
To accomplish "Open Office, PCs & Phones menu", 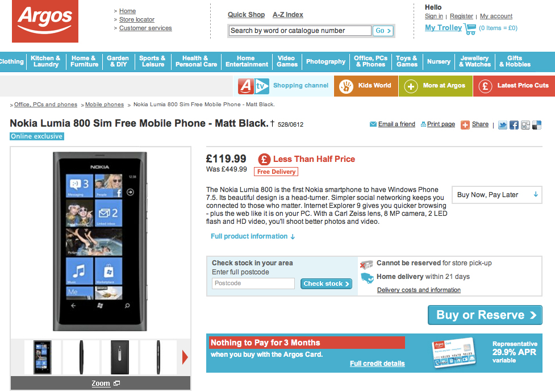I will tap(370, 61).
